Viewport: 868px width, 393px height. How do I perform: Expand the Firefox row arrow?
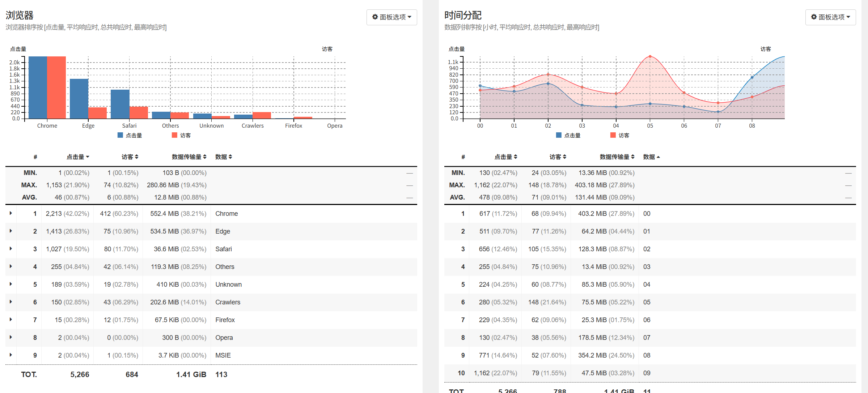coord(11,320)
